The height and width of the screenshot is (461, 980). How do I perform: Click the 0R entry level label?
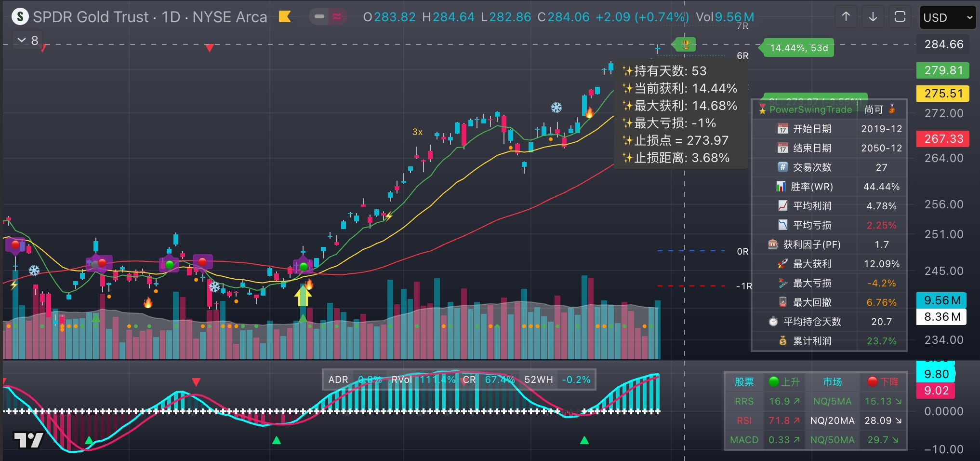pos(742,251)
